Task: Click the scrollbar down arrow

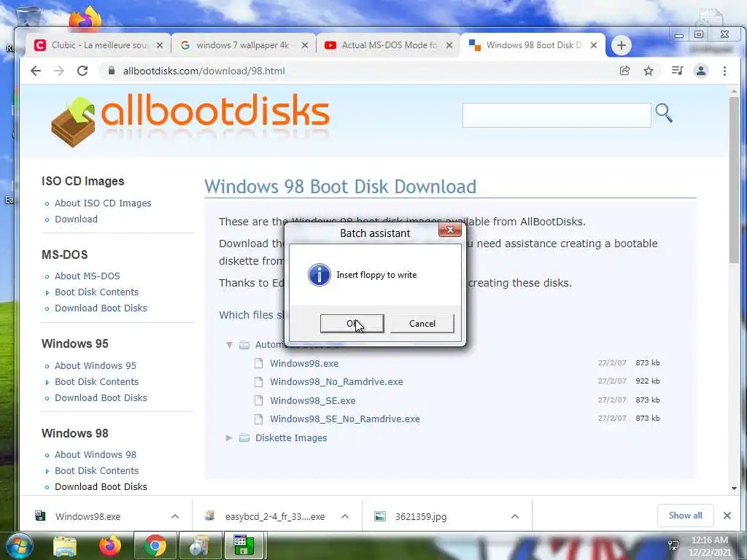Action: click(x=734, y=488)
